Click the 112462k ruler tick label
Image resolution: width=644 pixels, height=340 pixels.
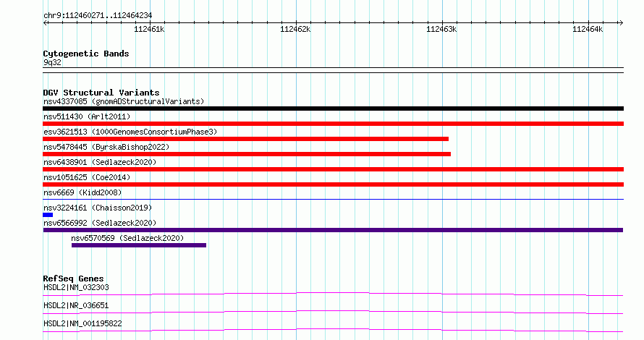tap(295, 29)
